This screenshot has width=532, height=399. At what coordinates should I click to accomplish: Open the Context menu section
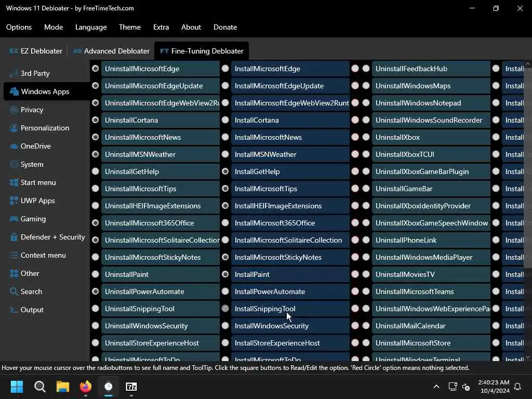click(38, 255)
